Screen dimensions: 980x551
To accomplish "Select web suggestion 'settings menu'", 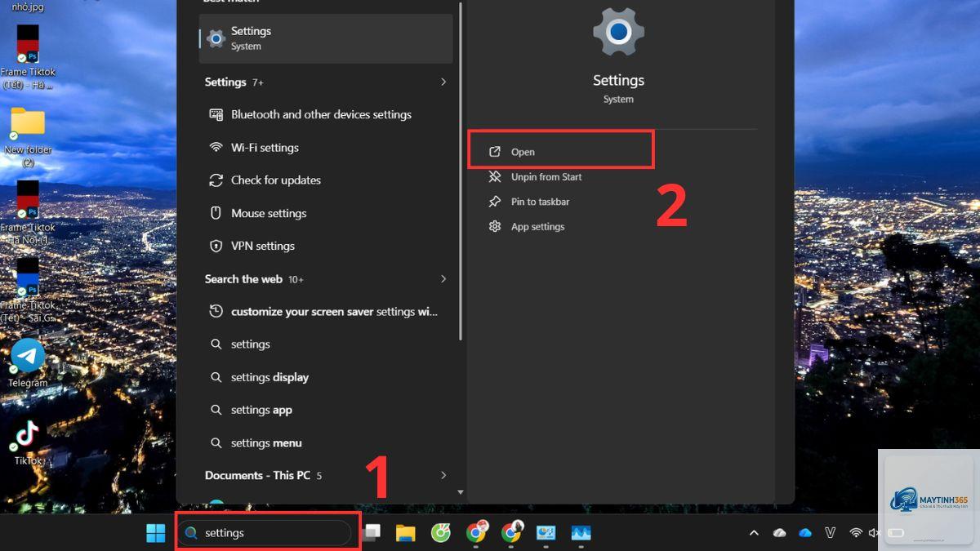I will [x=326, y=443].
